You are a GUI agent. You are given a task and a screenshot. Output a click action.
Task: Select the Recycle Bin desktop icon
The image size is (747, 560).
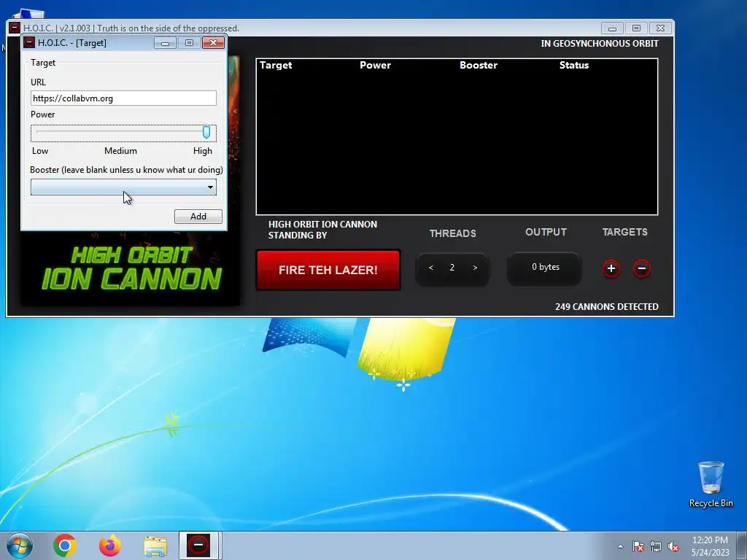pos(711,485)
